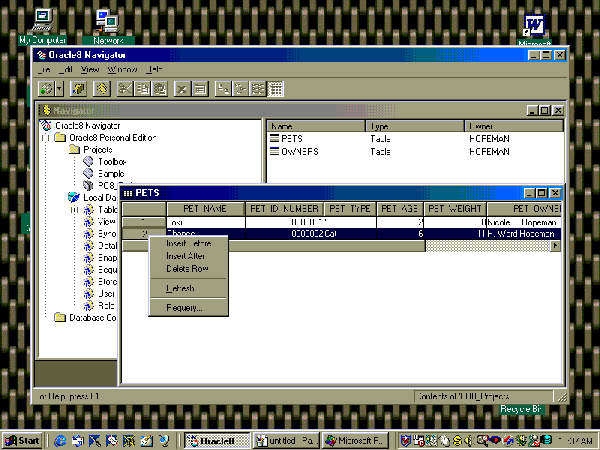Screen dimensions: 600x450
Task: Choose Insert Before from the context menu
Action: pyautogui.click(x=188, y=243)
